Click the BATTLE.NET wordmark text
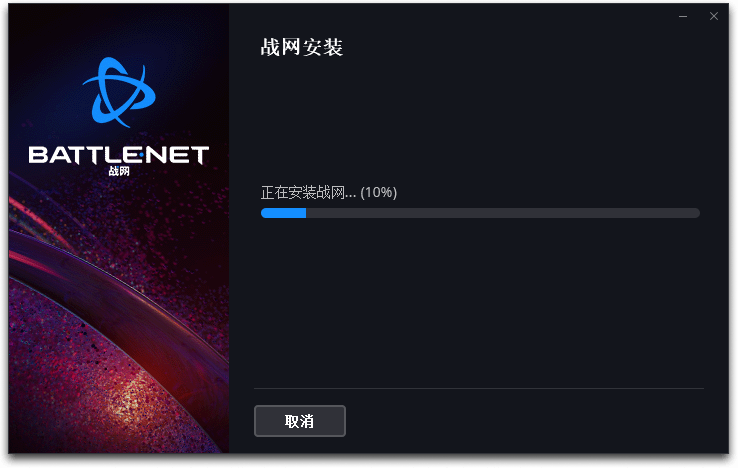 coord(119,155)
